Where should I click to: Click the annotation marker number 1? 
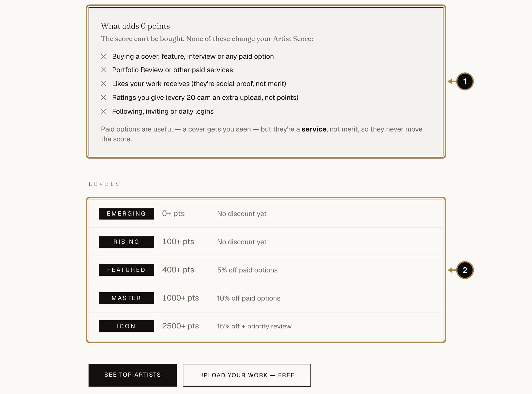(x=465, y=81)
